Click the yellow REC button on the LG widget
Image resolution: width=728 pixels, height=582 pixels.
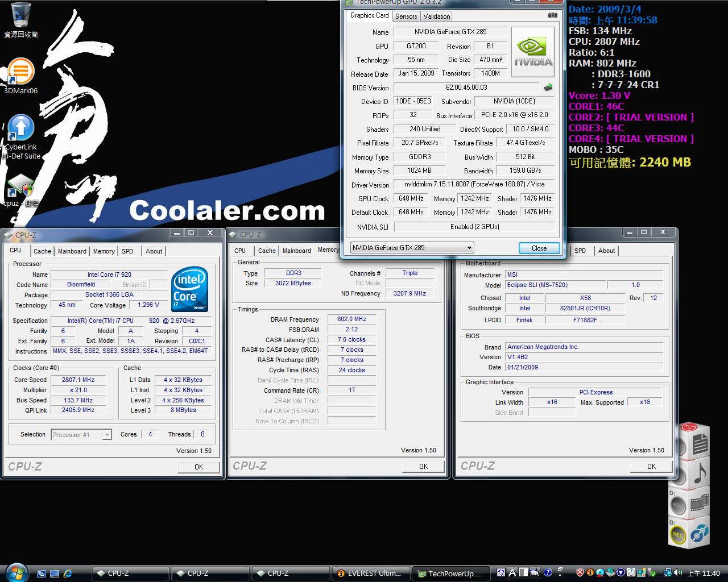678,534
